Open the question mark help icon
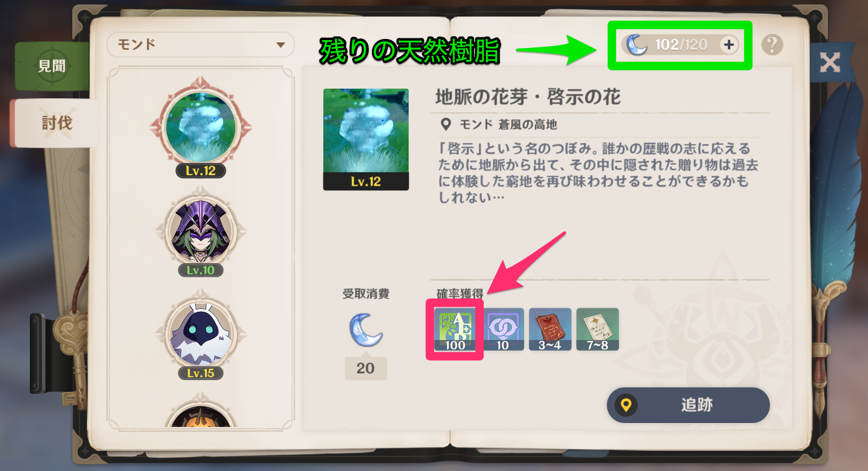Image resolution: width=868 pixels, height=471 pixels. point(772,45)
